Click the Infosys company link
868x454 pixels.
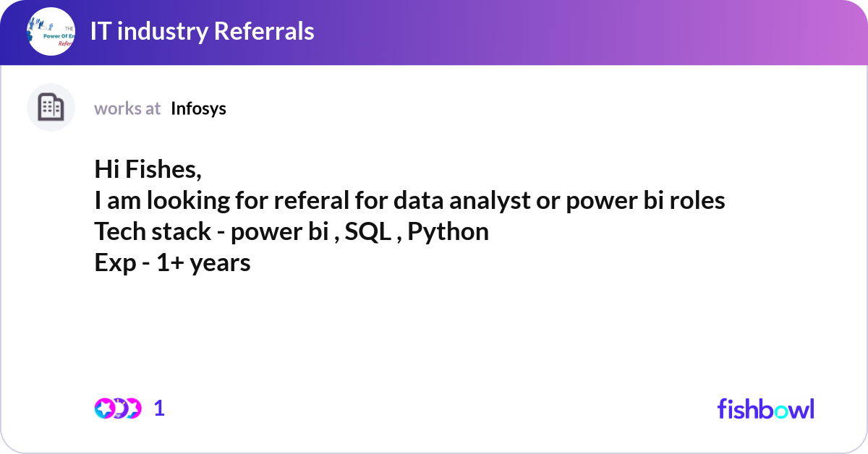(x=198, y=108)
